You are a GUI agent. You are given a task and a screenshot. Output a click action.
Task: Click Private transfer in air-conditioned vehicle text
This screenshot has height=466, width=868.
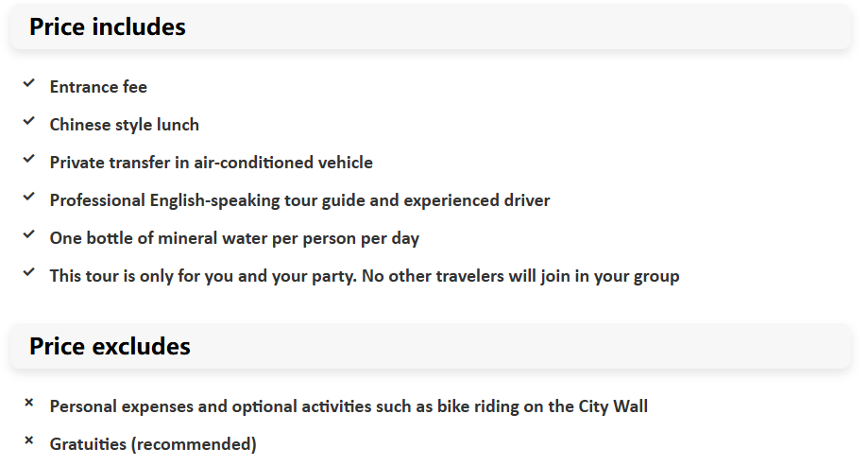click(x=212, y=163)
